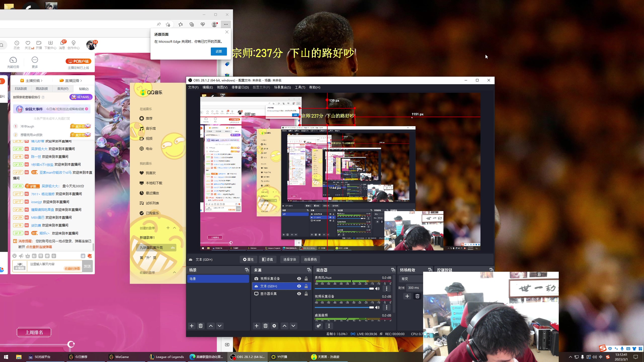Mute the 麦克风/Aux speaker icon
The height and width of the screenshot is (362, 644).
377,289
